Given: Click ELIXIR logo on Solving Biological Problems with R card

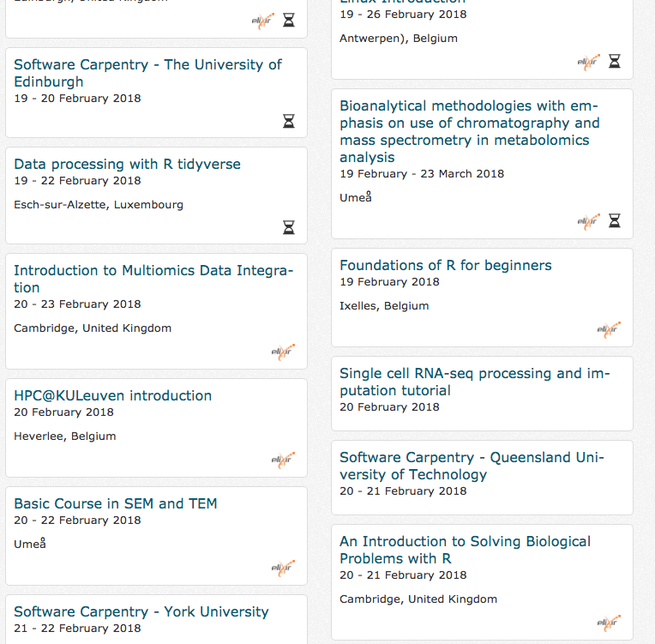Looking at the screenshot, I should point(609,623).
